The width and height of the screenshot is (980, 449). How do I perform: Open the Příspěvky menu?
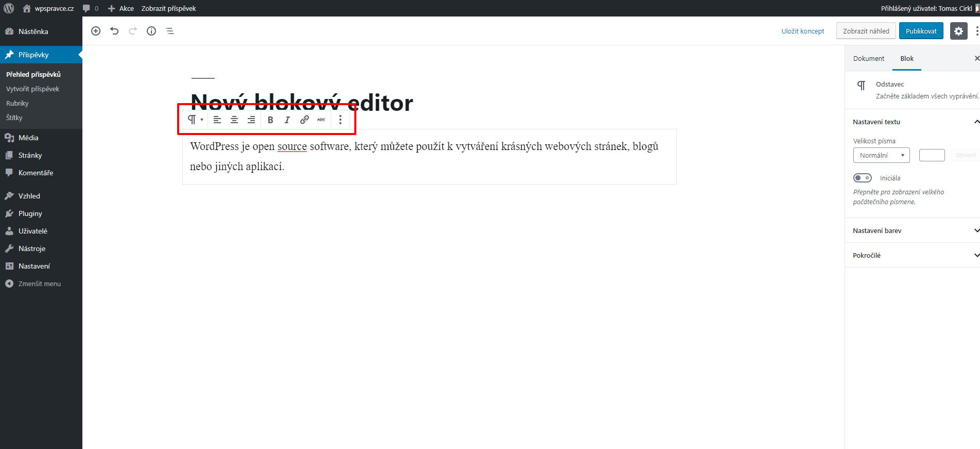point(41,55)
